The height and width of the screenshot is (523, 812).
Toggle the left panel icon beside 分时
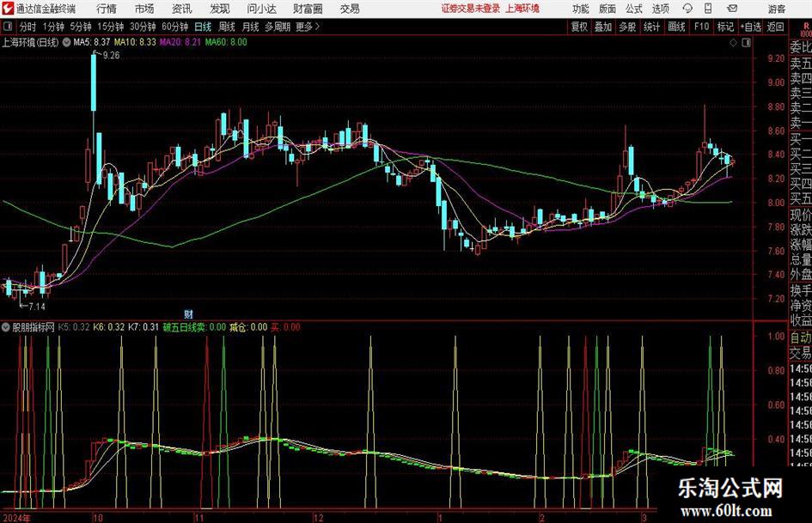tap(9, 27)
